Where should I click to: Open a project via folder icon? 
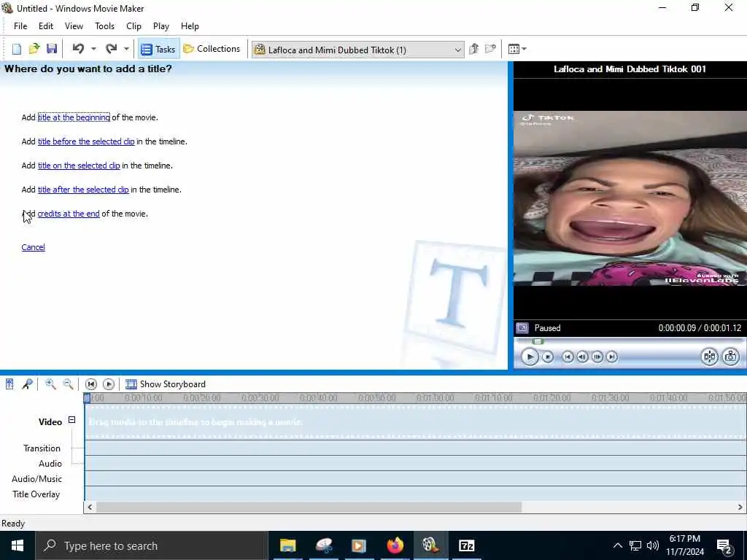34,49
